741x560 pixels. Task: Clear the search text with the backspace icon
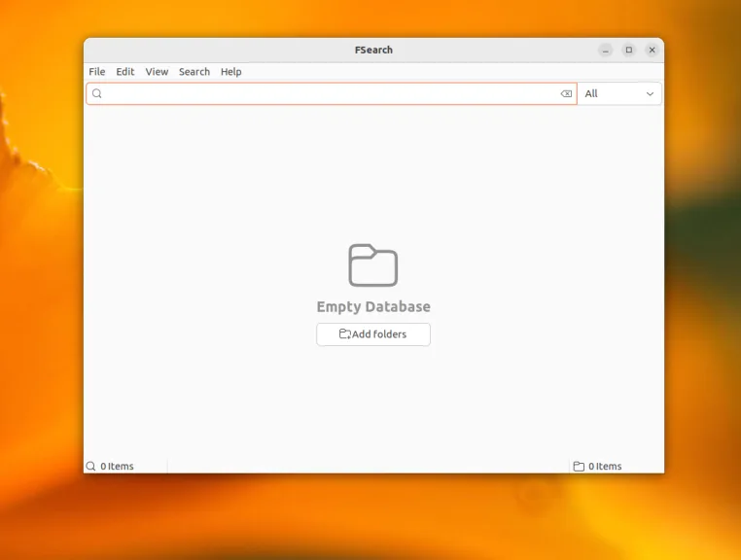pyautogui.click(x=566, y=93)
